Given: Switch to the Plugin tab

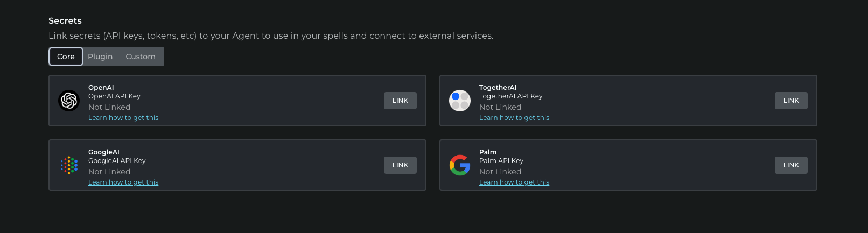Looking at the screenshot, I should (x=100, y=57).
